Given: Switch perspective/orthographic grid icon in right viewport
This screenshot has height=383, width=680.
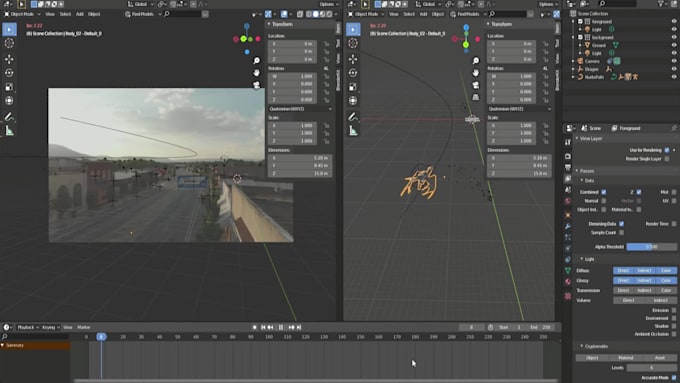Looking at the screenshot, I should [476, 97].
